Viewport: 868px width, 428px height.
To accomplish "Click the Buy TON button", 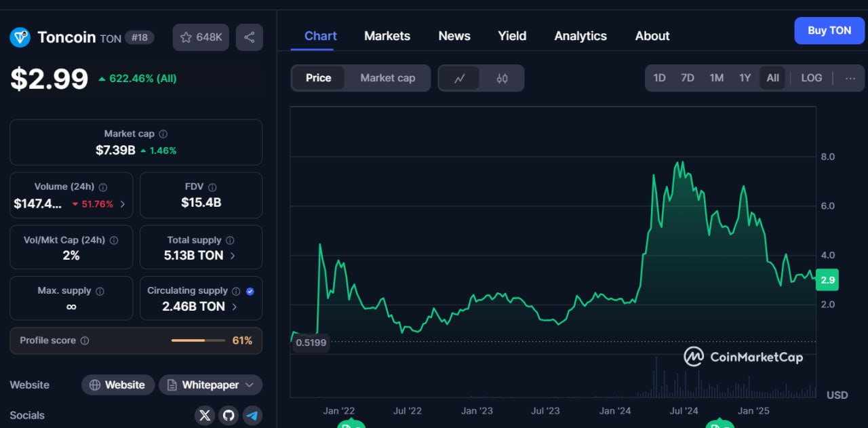I will [829, 31].
